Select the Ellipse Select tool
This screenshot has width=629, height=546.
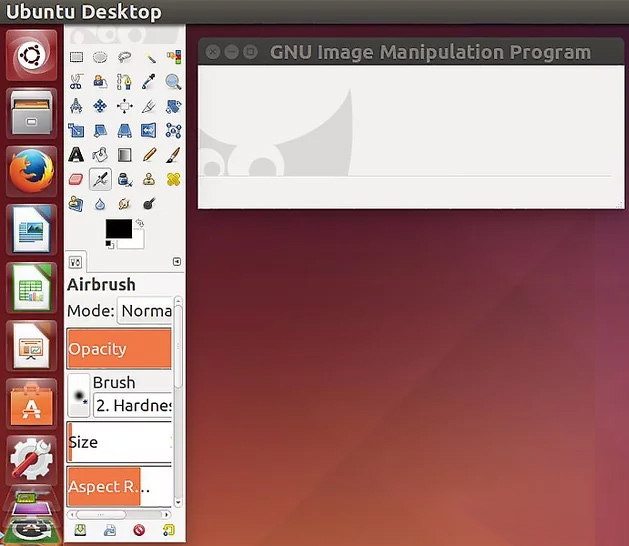pos(100,57)
